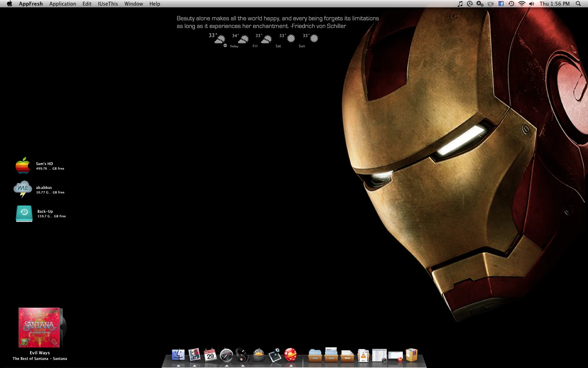The width and height of the screenshot is (588, 368).
Task: Open Finder from the Dock
Action: 178,355
